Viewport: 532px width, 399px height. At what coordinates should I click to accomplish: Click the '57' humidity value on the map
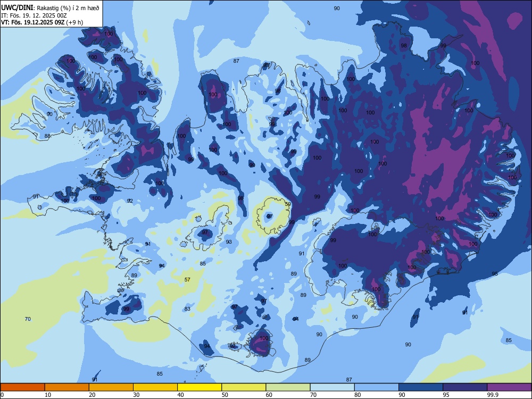click(x=187, y=280)
